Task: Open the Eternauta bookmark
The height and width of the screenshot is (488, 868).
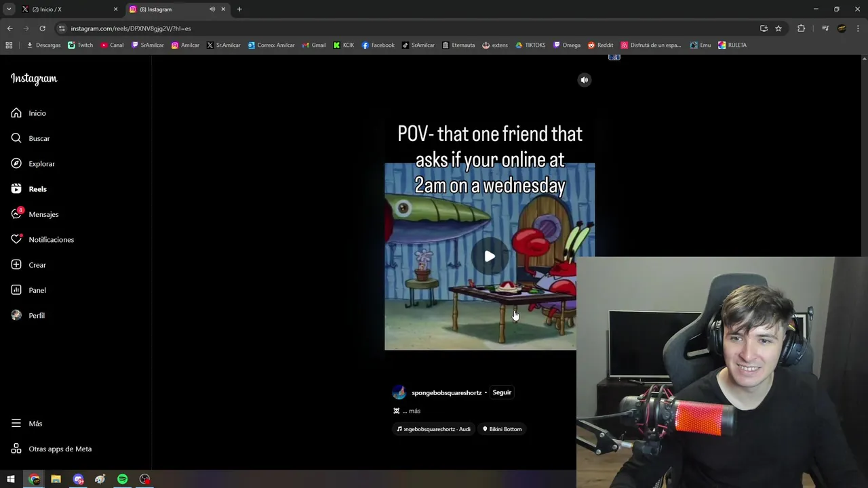Action: [x=458, y=45]
